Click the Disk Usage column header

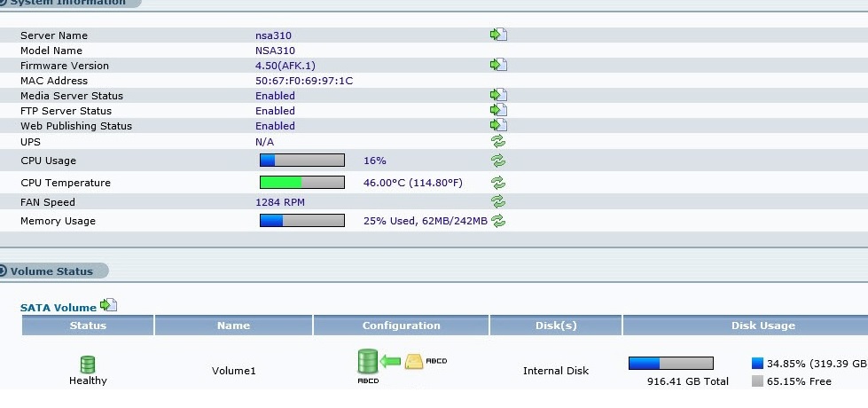coord(762,326)
